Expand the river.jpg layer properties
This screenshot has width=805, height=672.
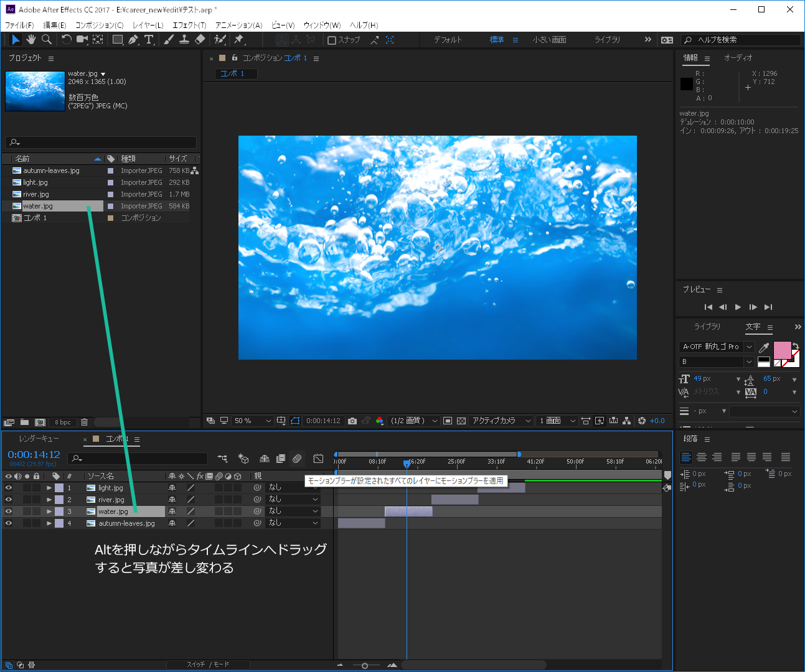(x=49, y=500)
